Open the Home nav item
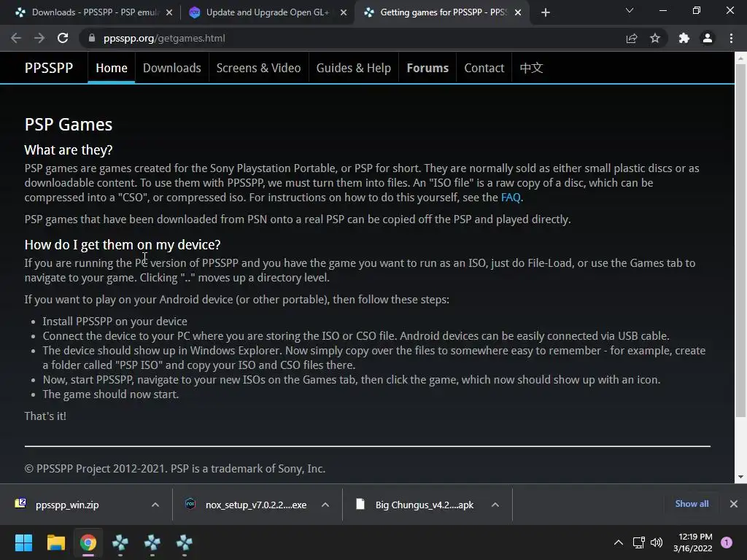This screenshot has height=560, width=747. 112,68
